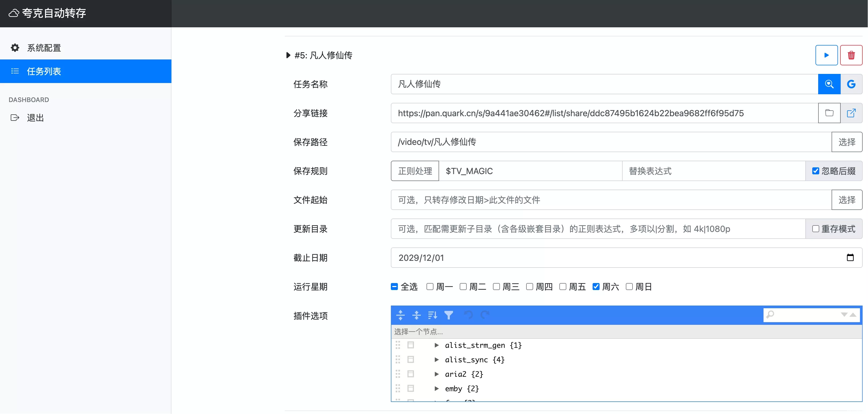Open action menu for aria2 node
The height and width of the screenshot is (414, 868).
pyautogui.click(x=410, y=374)
